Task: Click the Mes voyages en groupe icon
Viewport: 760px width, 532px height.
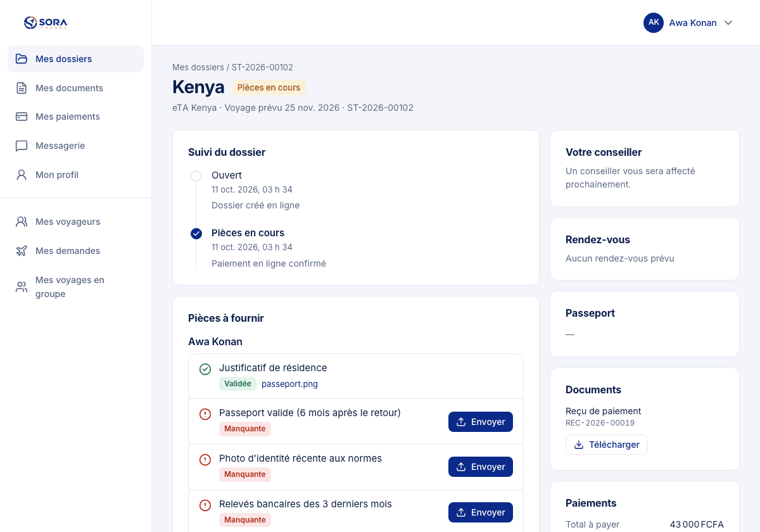Action: pyautogui.click(x=22, y=287)
